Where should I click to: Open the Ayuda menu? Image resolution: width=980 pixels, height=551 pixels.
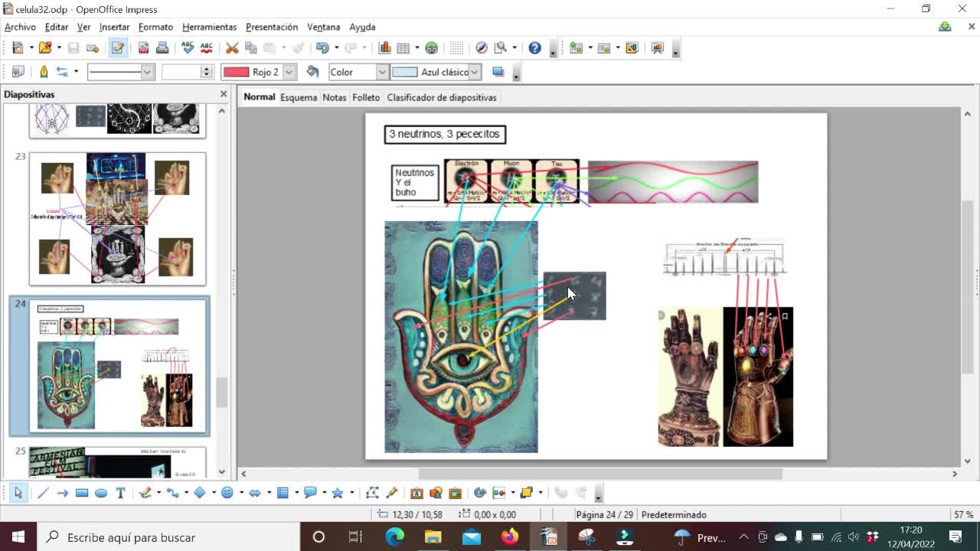(362, 27)
